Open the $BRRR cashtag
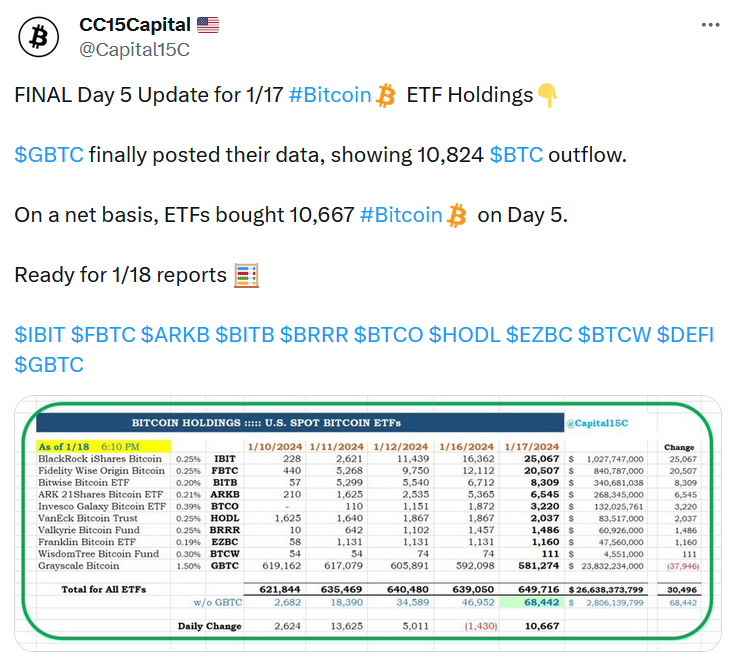 pyautogui.click(x=314, y=335)
